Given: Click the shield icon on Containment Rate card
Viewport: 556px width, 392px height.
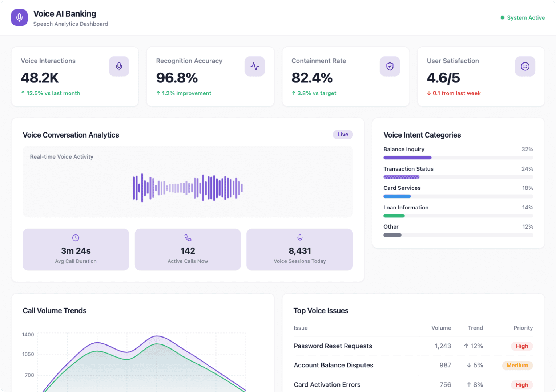Looking at the screenshot, I should pyautogui.click(x=390, y=66).
